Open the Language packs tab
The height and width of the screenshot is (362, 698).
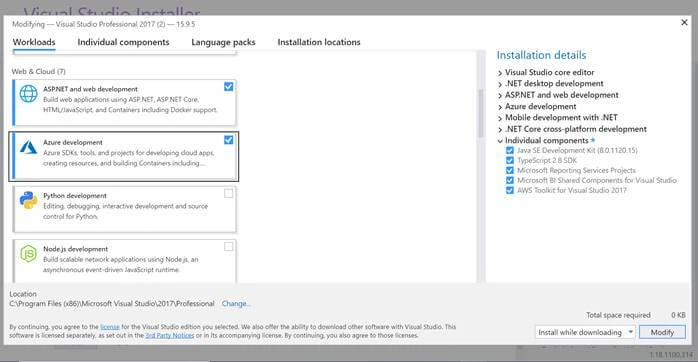coord(223,42)
